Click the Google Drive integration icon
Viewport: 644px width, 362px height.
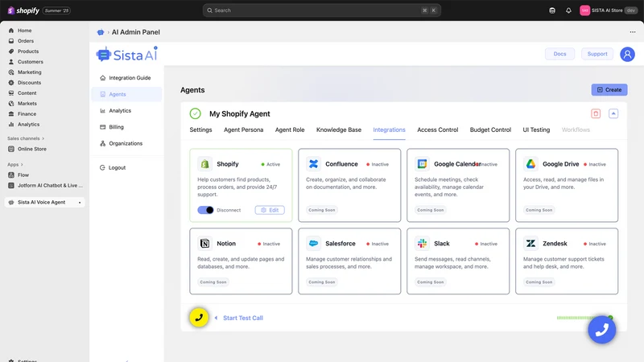click(530, 164)
